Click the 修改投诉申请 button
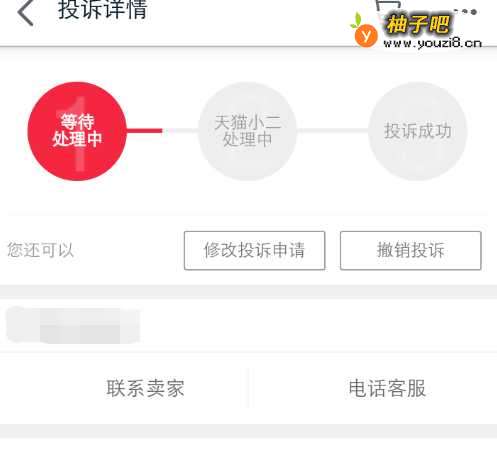 click(x=254, y=250)
